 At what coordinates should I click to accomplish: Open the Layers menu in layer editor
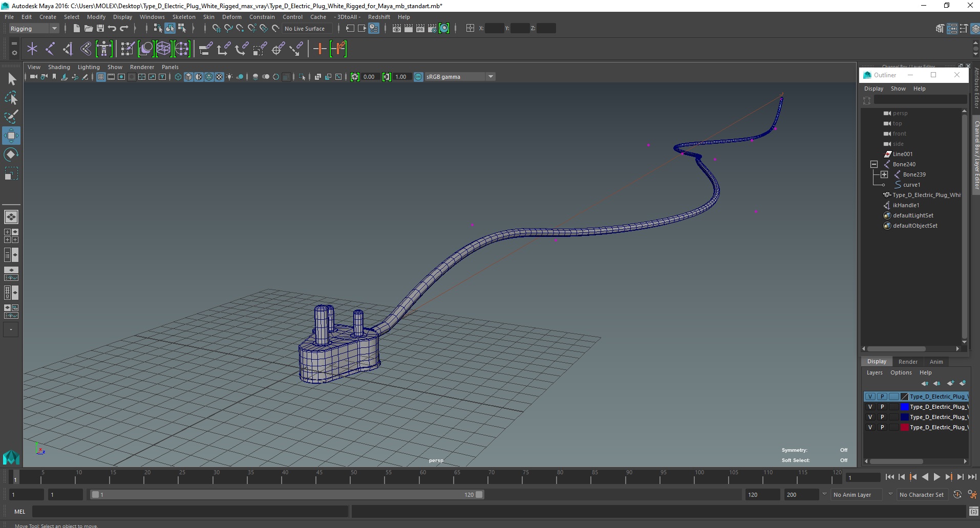(875, 372)
